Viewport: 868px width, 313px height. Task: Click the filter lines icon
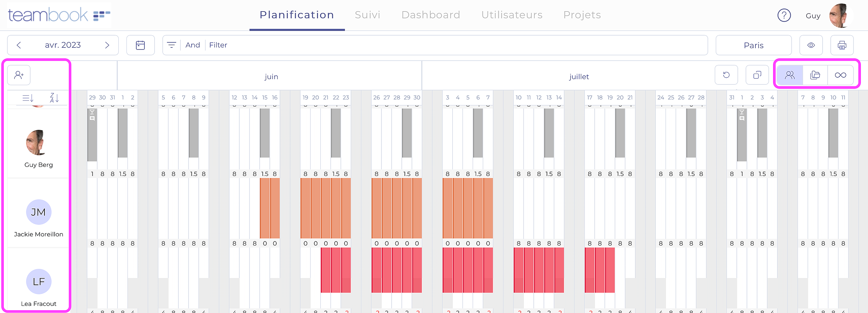coord(172,45)
